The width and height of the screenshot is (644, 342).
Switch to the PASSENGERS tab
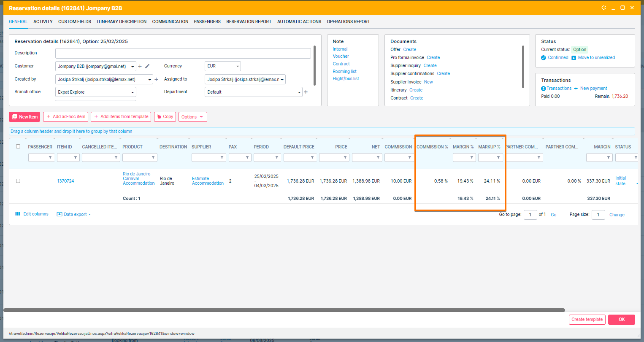coord(207,22)
